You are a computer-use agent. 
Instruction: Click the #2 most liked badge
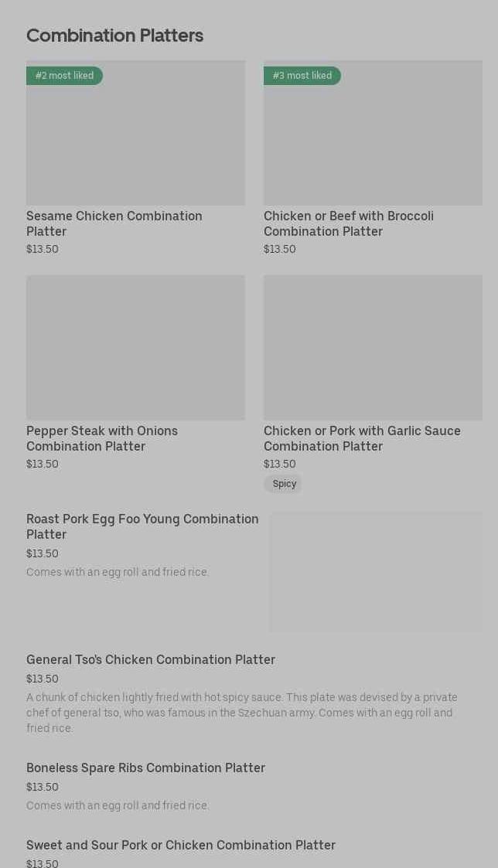(64, 76)
